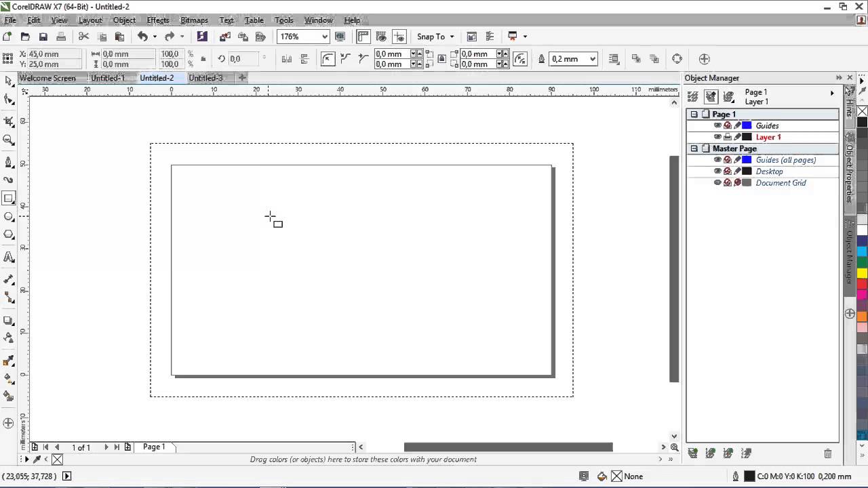868x488 pixels.
Task: Select the Smart Fill tool
Action: click(x=8, y=396)
